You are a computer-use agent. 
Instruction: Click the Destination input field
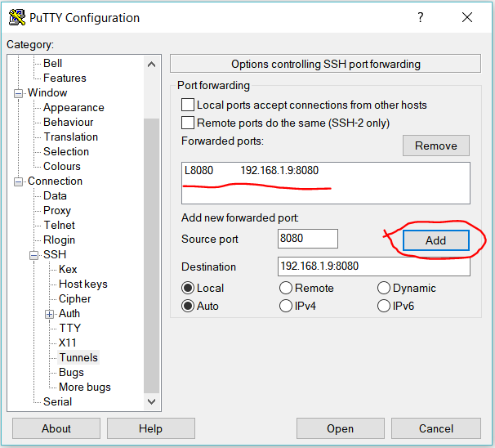pyautogui.click(x=374, y=267)
